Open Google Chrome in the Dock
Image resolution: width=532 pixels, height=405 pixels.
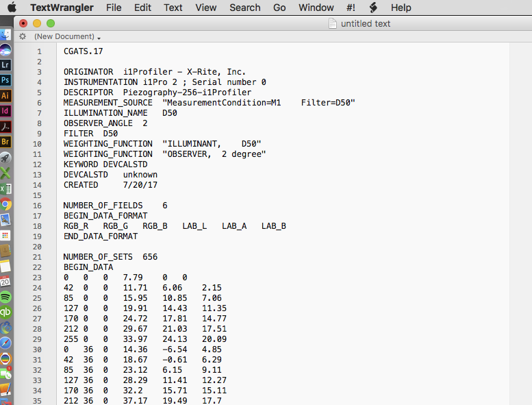tap(5, 204)
